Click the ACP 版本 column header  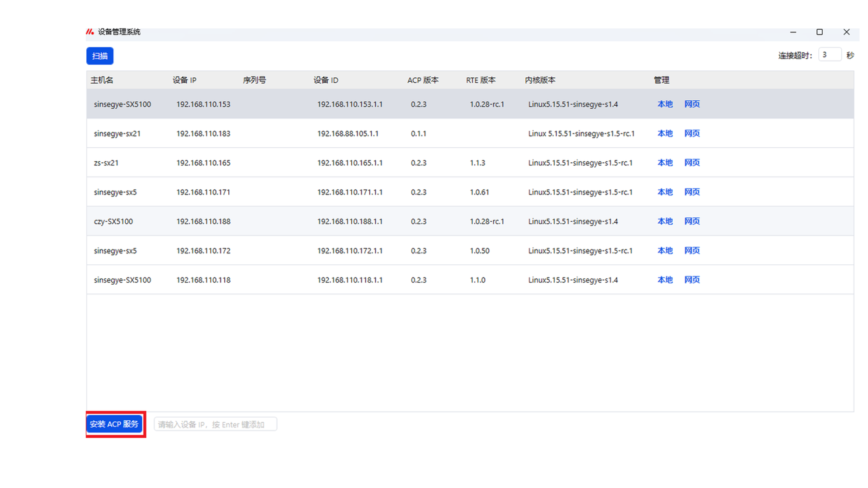[422, 80]
